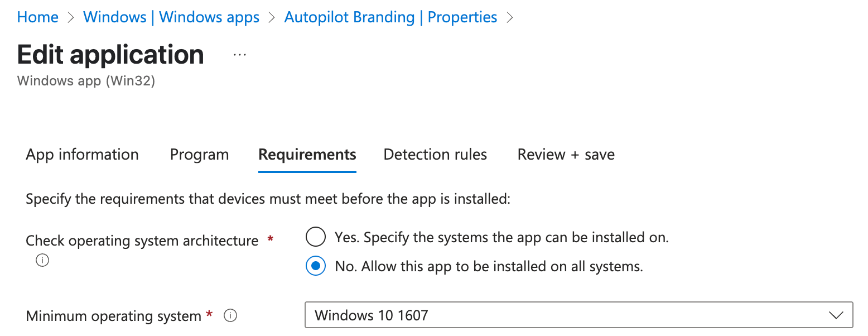Click the chevron after Home breadcrumb
This screenshot has height=336, width=868.
coord(71,18)
